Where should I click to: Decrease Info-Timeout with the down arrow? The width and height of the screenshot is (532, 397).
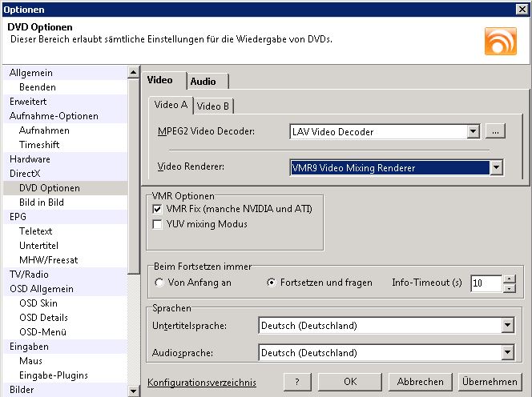click(509, 287)
